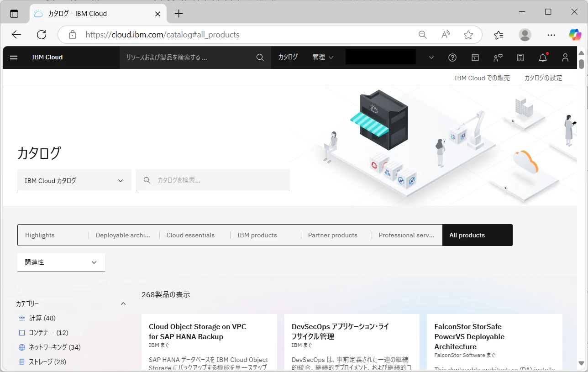Screen dimensions: 588x372
Task: Filter by ストレージ (28) category
Action: point(47,362)
